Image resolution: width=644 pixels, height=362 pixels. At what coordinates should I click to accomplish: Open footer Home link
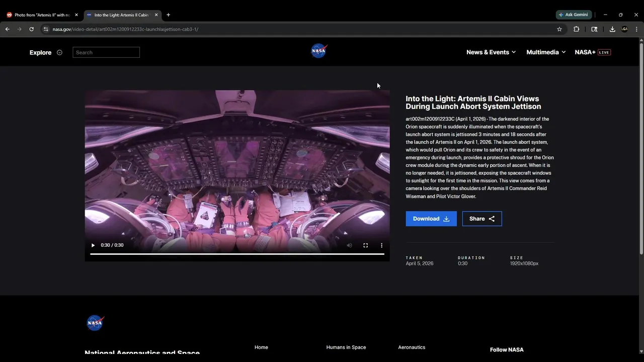pyautogui.click(x=261, y=347)
